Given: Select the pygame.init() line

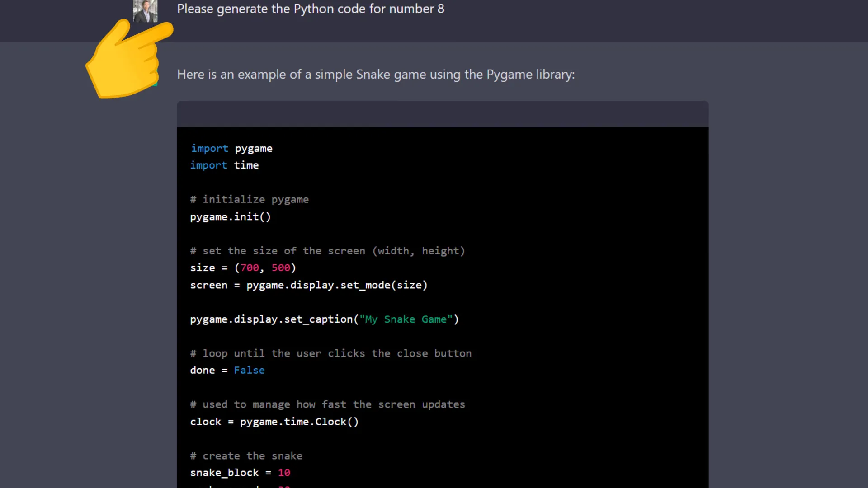Looking at the screenshot, I should point(230,217).
